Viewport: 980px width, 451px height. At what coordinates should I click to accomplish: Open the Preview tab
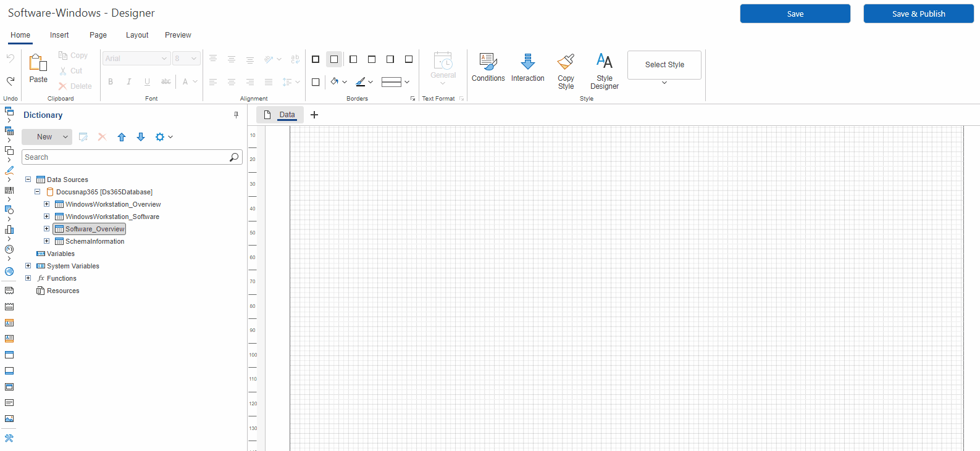(x=178, y=35)
